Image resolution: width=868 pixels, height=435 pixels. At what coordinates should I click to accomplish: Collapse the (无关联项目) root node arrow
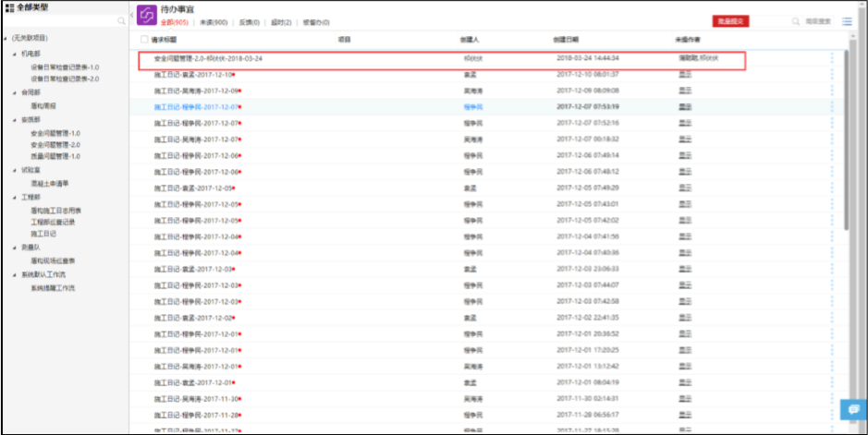[x=6, y=38]
